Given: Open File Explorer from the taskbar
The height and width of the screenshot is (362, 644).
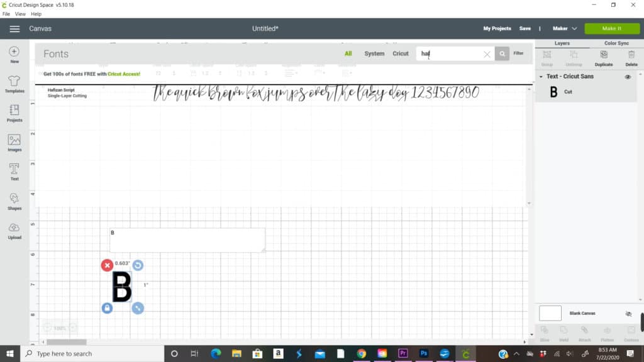Looking at the screenshot, I should tap(236, 354).
